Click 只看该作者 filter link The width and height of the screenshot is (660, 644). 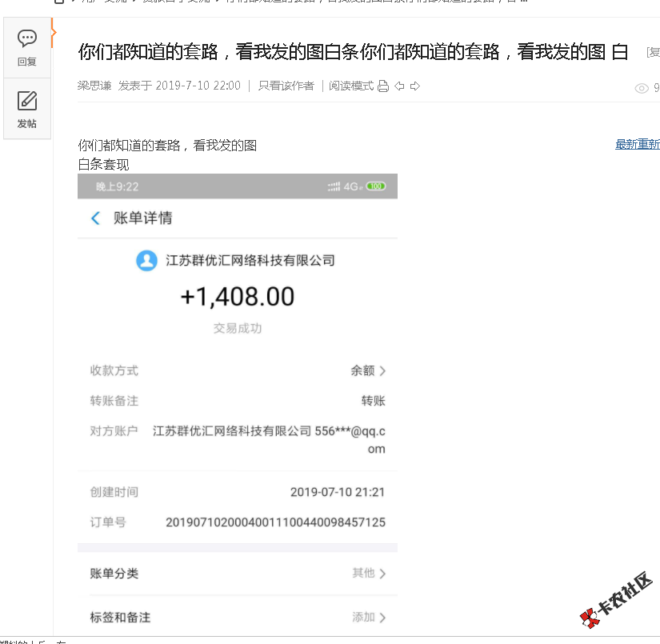[286, 86]
